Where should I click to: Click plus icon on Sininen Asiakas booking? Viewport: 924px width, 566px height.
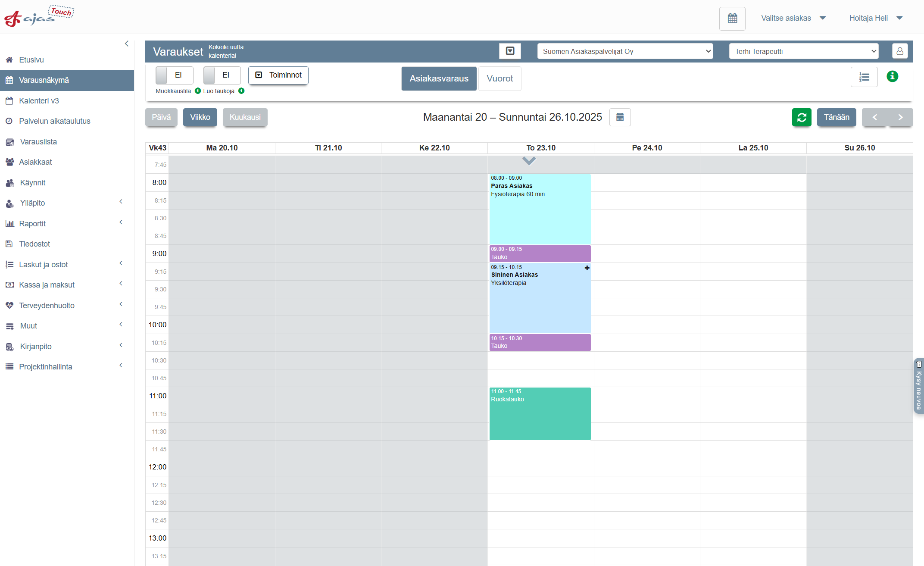point(587,268)
